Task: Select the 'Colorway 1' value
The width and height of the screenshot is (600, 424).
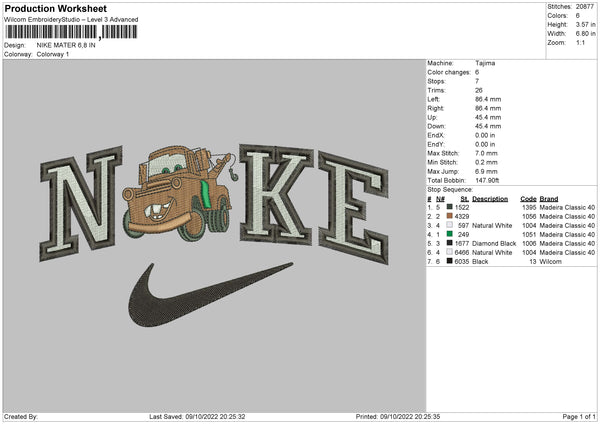Action: tap(53, 54)
